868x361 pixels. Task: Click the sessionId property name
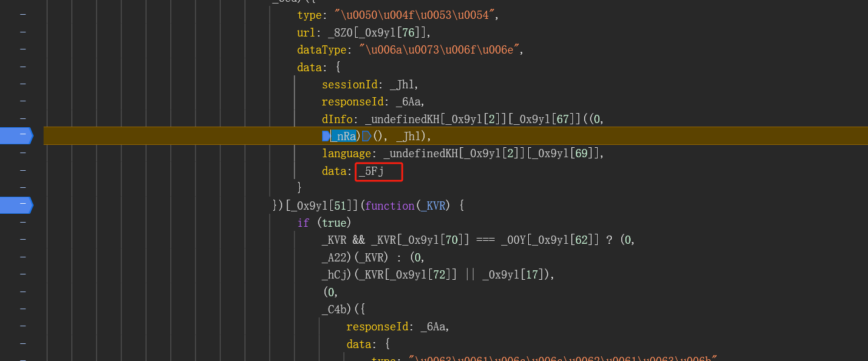349,85
